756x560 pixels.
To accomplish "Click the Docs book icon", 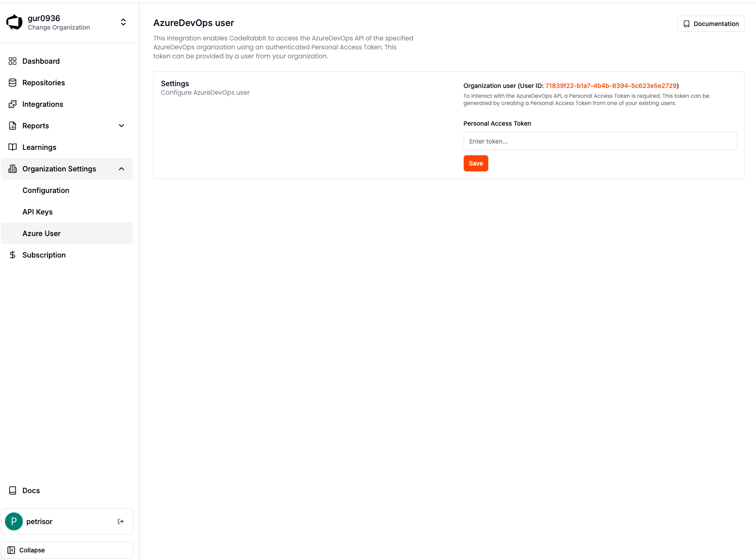I will click(x=13, y=490).
